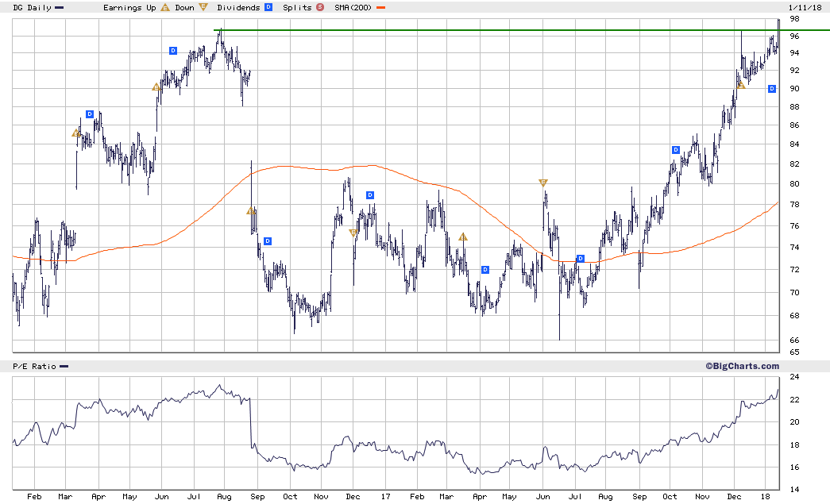The image size is (830, 504).
Task: Click the dark P/E Ratio legend swatch
Action: point(64,367)
